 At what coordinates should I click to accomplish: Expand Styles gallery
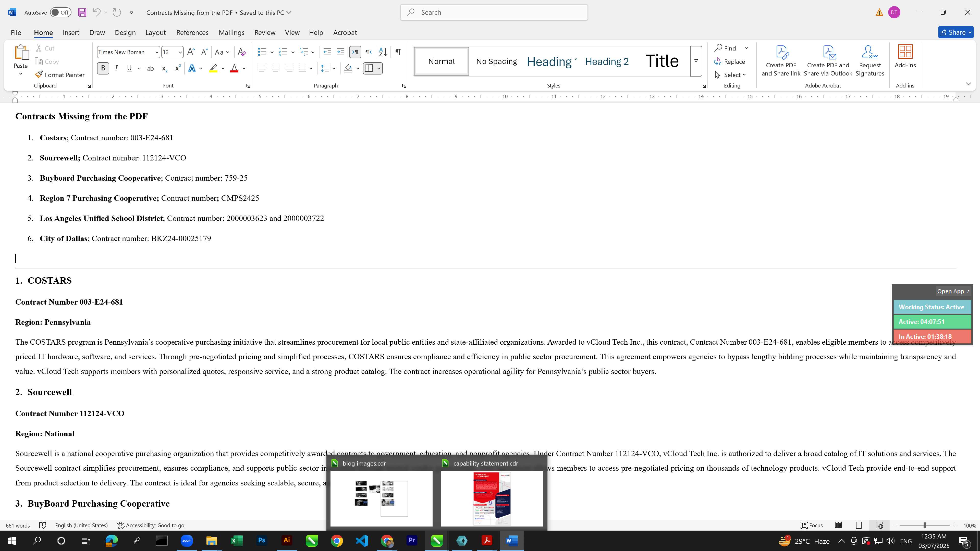pyautogui.click(x=696, y=61)
